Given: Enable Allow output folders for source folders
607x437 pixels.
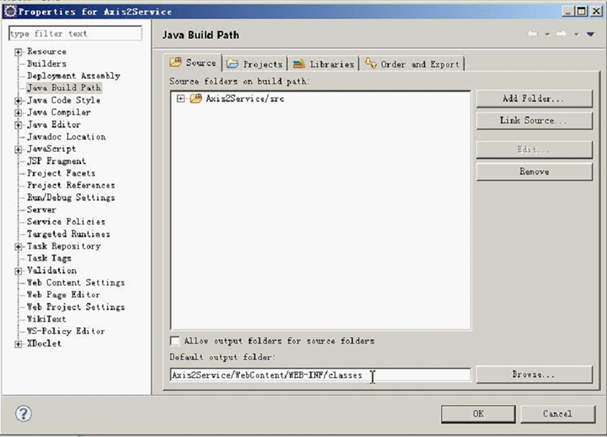Looking at the screenshot, I should tap(175, 341).
